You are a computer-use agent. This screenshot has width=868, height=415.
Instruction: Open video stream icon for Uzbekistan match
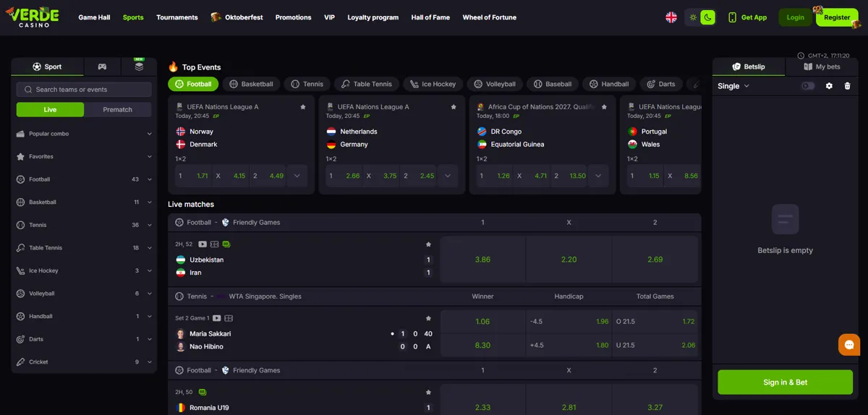click(203, 244)
